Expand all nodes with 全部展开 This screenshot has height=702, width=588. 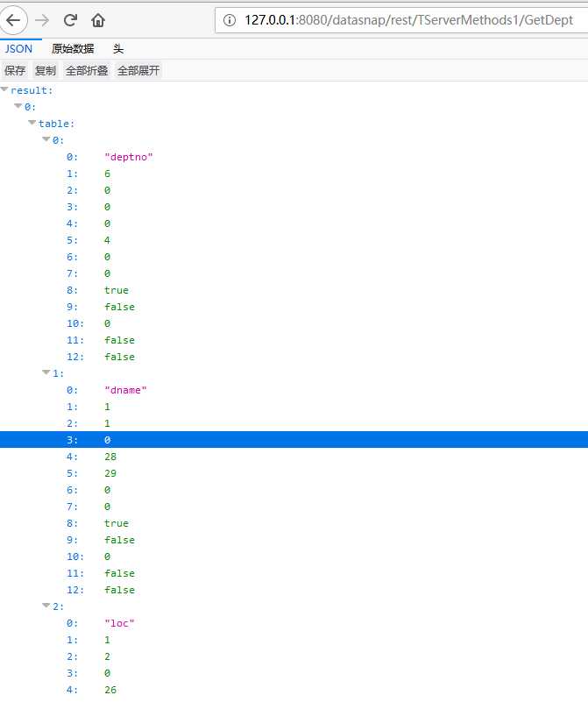(x=138, y=70)
